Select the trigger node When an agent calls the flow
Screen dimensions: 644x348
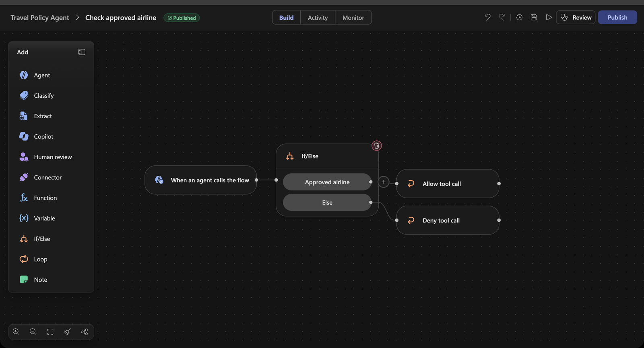click(201, 180)
